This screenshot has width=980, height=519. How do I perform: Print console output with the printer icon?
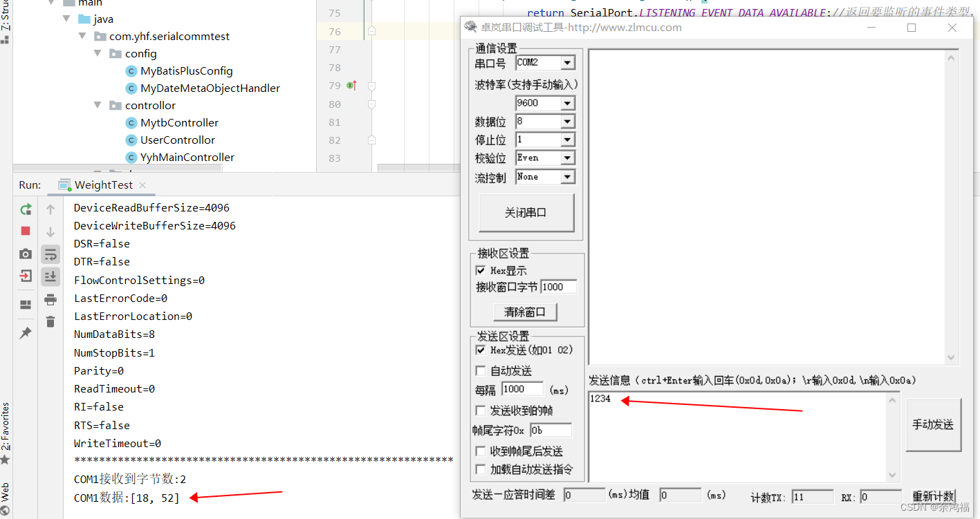coord(50,299)
